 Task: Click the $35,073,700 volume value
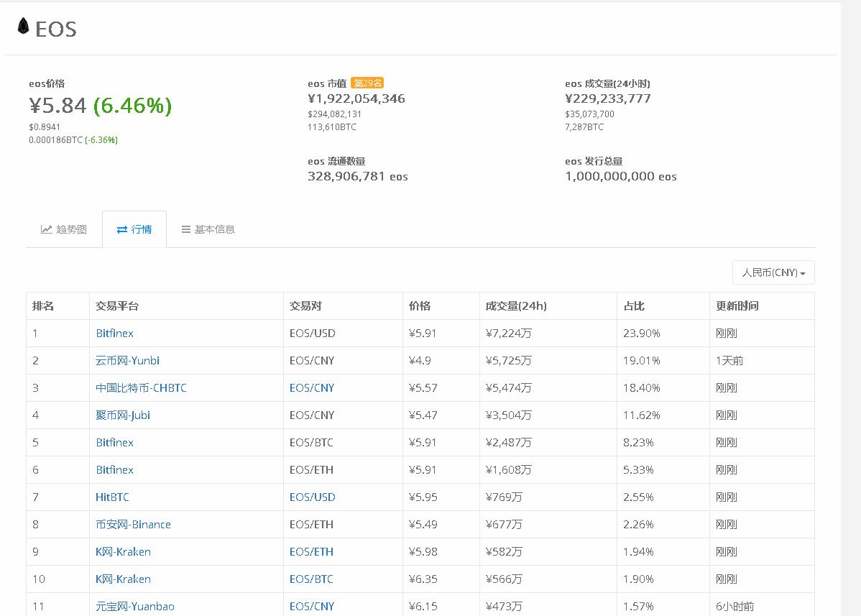click(590, 114)
